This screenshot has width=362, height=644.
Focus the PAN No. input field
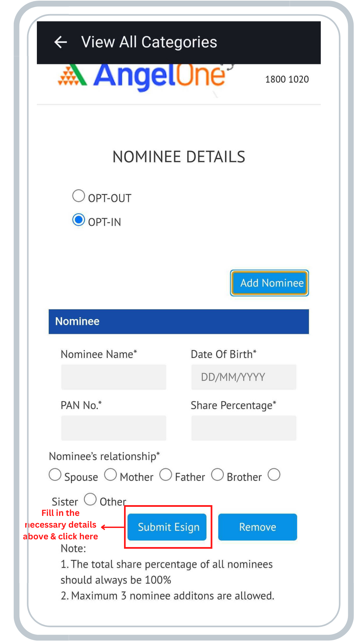coord(114,428)
